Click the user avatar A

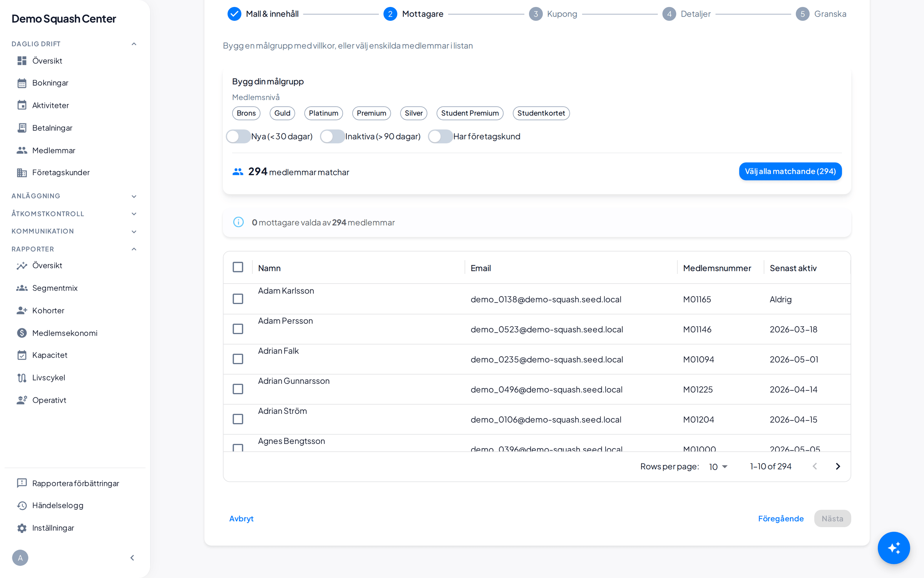(x=20, y=558)
